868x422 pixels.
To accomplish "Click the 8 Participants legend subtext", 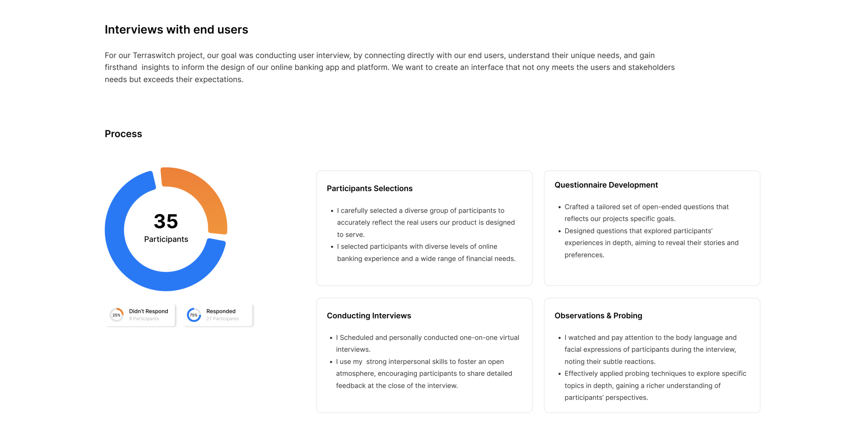I will pyautogui.click(x=144, y=319).
